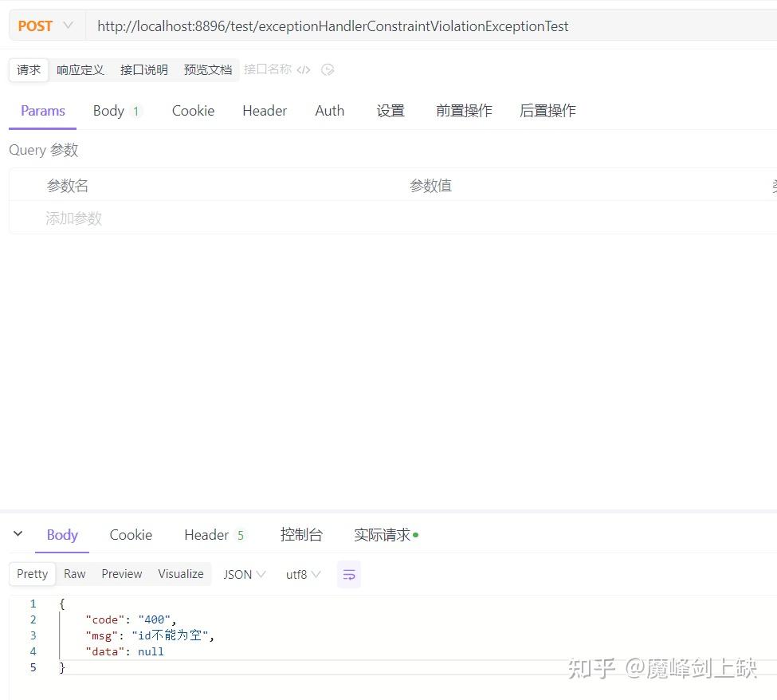Open the Header response tab
The height and width of the screenshot is (700, 777).
click(x=206, y=535)
